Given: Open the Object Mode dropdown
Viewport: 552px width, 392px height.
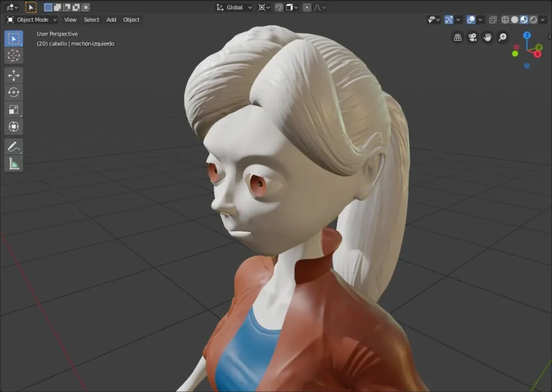Looking at the screenshot, I should (32, 20).
